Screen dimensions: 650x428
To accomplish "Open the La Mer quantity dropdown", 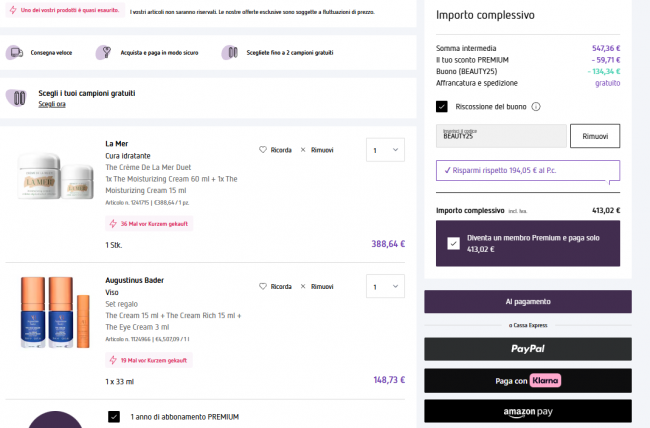I will click(x=385, y=150).
